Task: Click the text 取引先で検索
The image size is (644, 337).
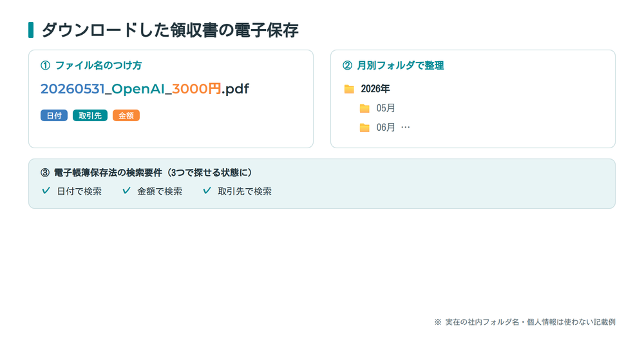Action: coord(245,191)
